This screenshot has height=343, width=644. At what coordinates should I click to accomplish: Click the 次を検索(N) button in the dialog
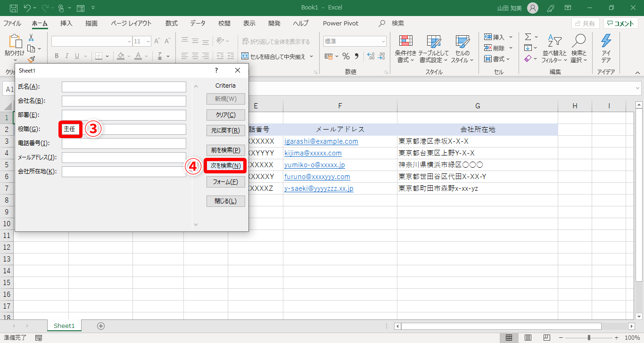coord(226,166)
